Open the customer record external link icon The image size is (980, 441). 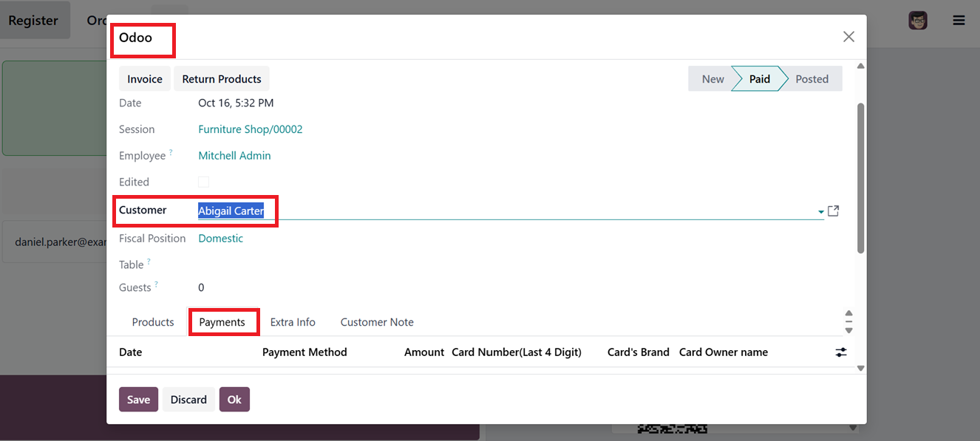pyautogui.click(x=833, y=211)
